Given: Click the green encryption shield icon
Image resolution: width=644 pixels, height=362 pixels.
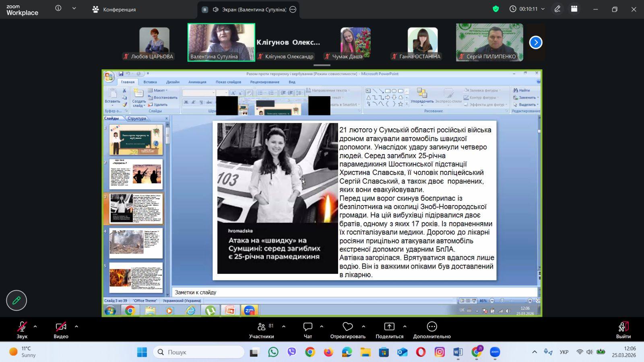Looking at the screenshot, I should tap(496, 9).
